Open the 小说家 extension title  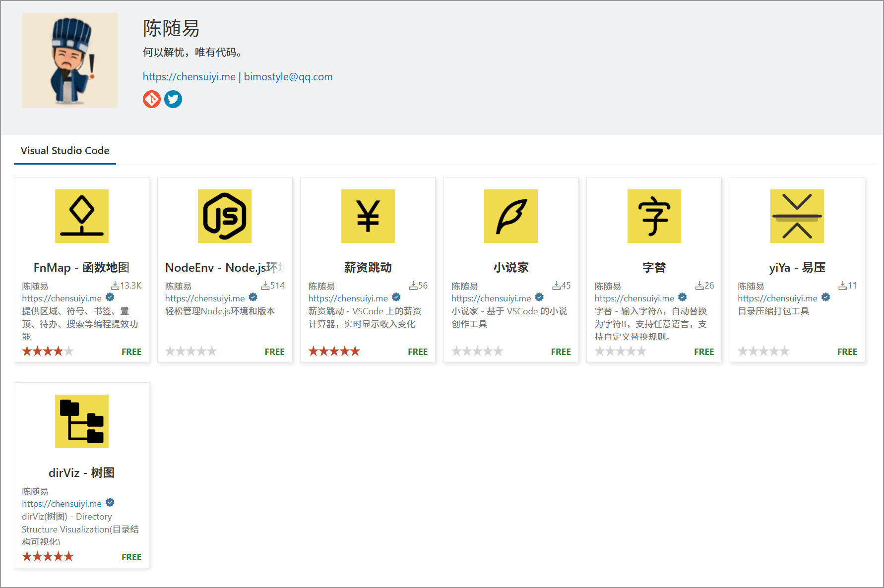point(511,268)
